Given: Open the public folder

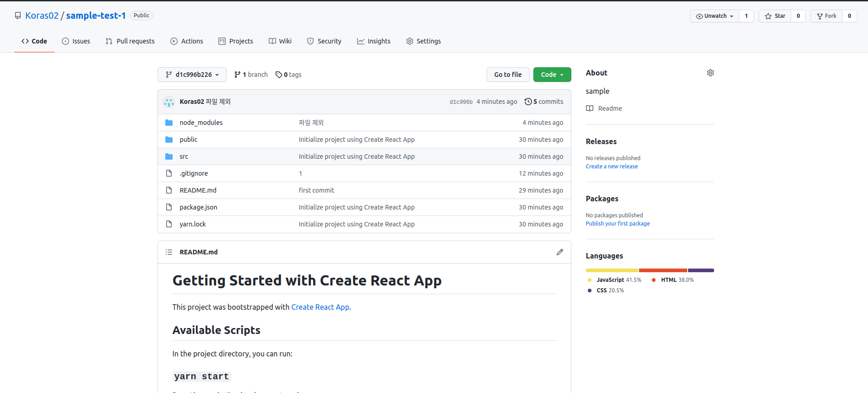Looking at the screenshot, I should coord(189,140).
